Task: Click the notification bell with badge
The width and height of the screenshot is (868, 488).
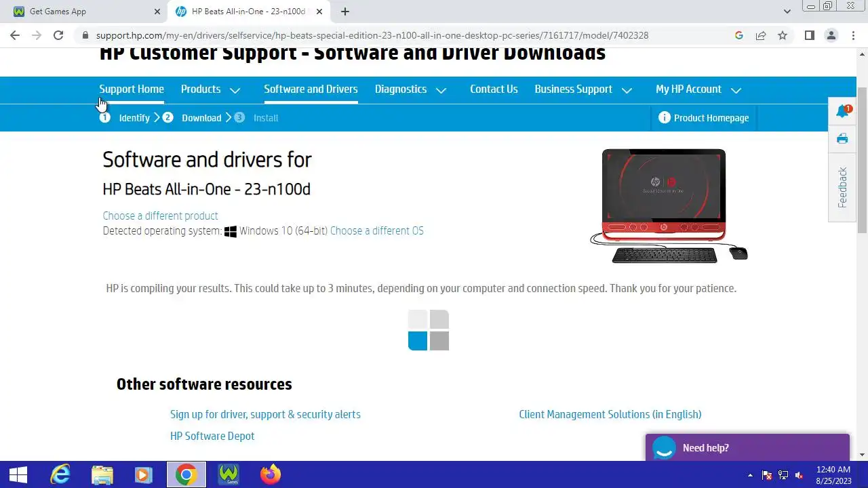Action: point(843,111)
